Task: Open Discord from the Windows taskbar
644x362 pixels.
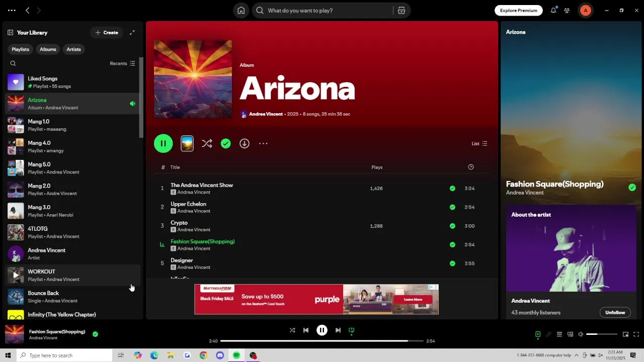Action: (220, 355)
